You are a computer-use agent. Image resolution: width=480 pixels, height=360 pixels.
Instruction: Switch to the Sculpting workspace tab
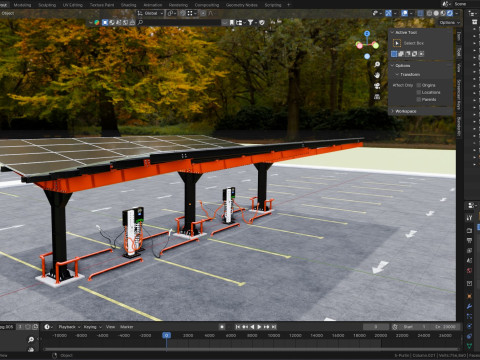(47, 5)
